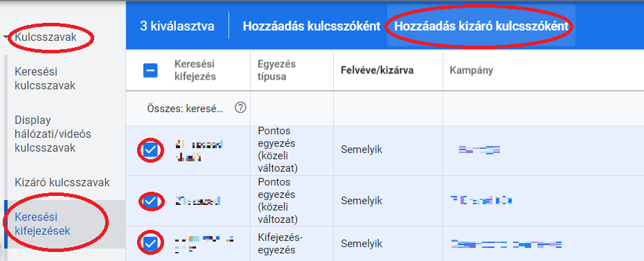Collapse the Kulcsszavak section arrow
644x261 pixels.
click(6, 37)
